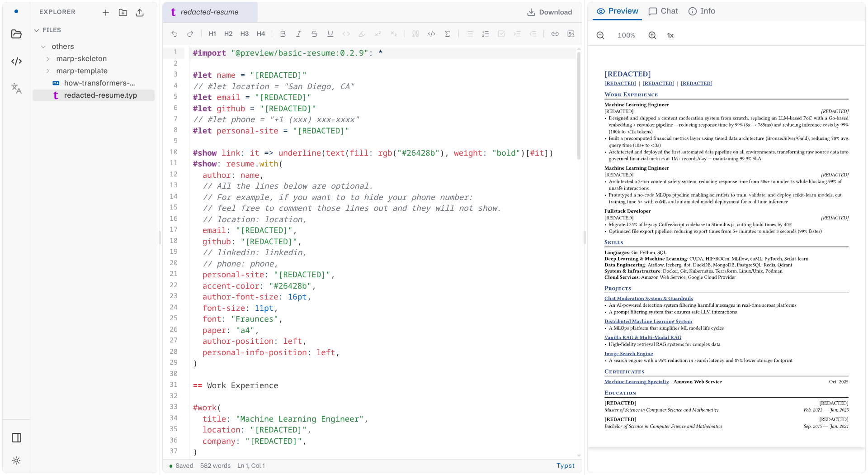Insert an image with the picture icon
Viewport: 868px width, 475px height.
coord(571,34)
